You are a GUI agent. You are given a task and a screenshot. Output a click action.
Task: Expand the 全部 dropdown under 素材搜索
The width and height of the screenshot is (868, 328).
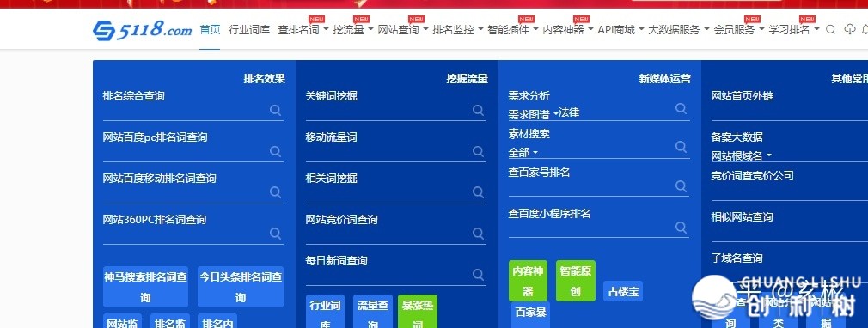click(523, 153)
